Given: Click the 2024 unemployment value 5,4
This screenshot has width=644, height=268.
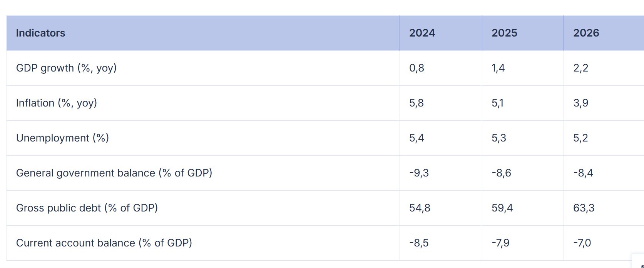Looking at the screenshot, I should coord(417,138).
